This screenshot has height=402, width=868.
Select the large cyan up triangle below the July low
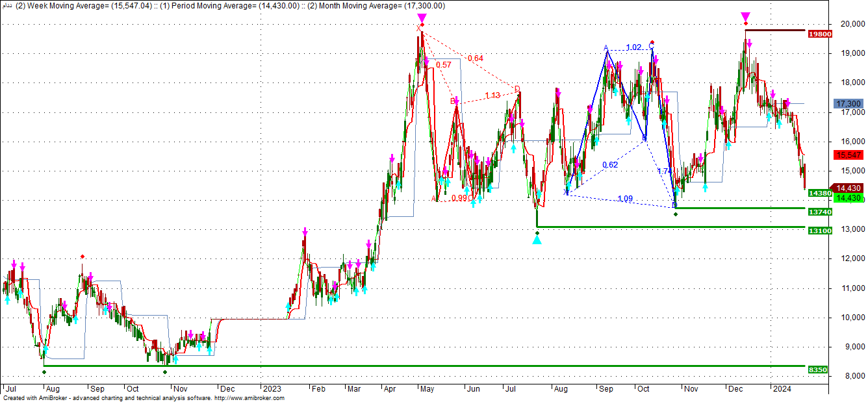click(537, 240)
